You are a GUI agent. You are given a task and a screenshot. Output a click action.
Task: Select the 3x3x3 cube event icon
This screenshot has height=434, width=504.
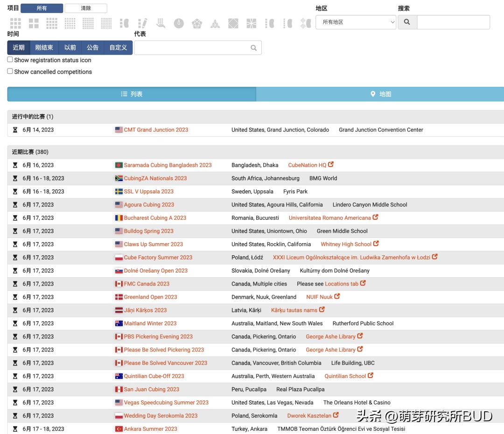pos(16,23)
